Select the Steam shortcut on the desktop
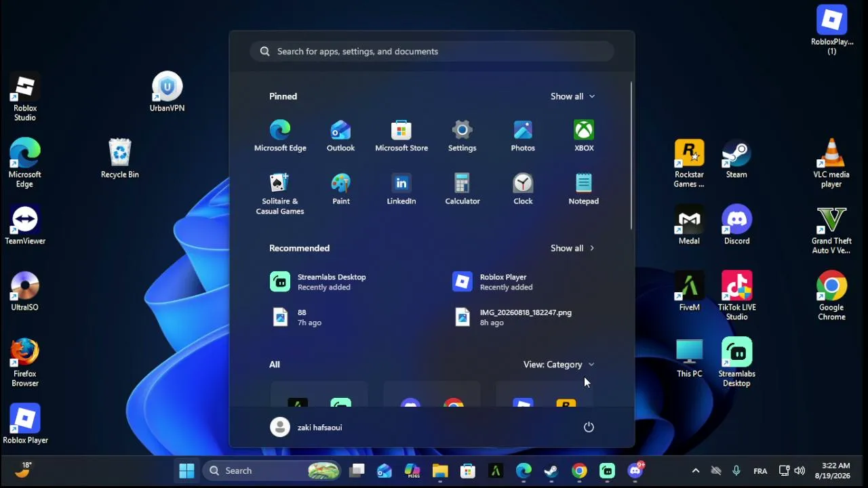Viewport: 868px width, 488px height. pyautogui.click(x=737, y=159)
